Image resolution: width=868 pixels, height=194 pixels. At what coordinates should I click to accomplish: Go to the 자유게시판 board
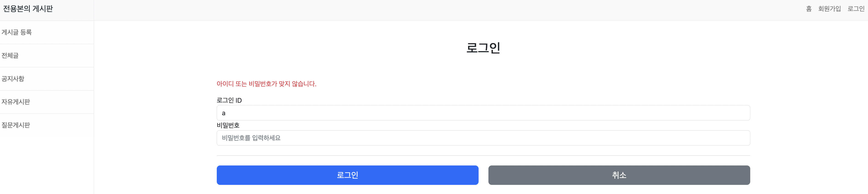[47, 102]
